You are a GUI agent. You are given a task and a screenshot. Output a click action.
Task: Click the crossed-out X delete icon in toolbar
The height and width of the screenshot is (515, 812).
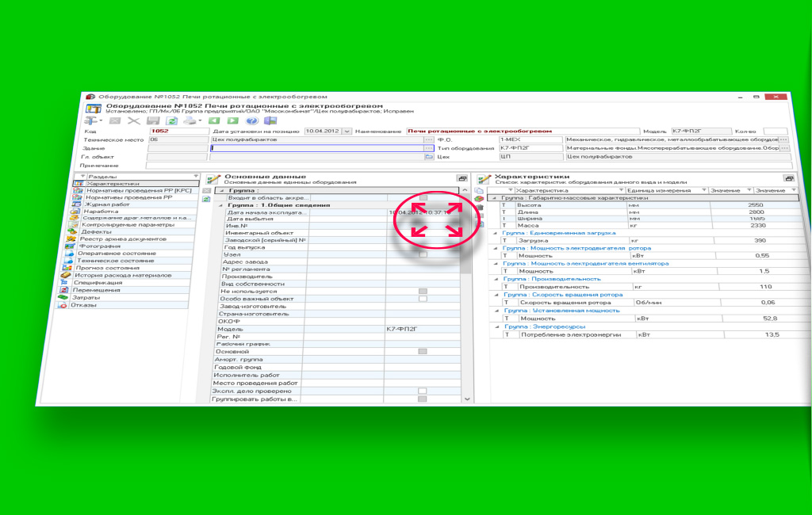(x=134, y=120)
